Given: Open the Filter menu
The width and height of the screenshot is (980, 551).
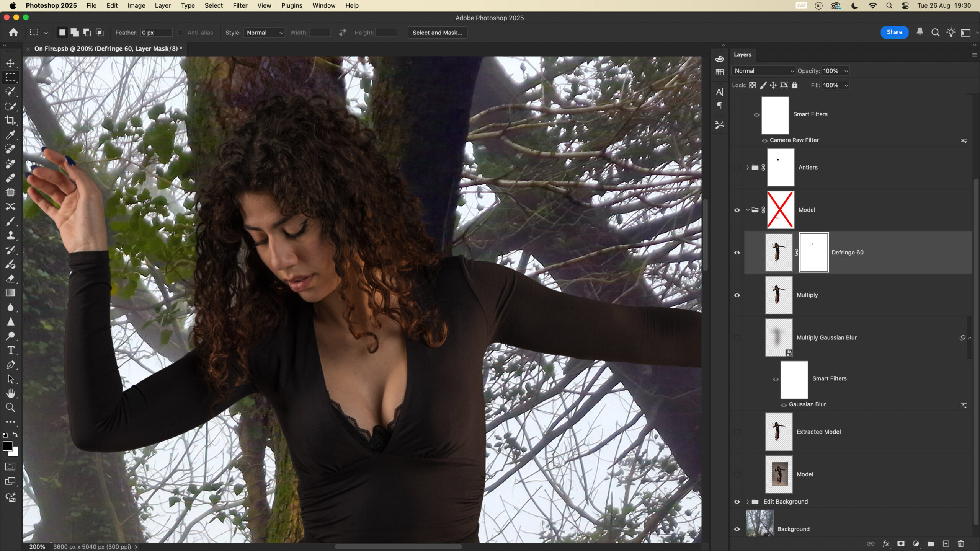Looking at the screenshot, I should click(x=240, y=5).
